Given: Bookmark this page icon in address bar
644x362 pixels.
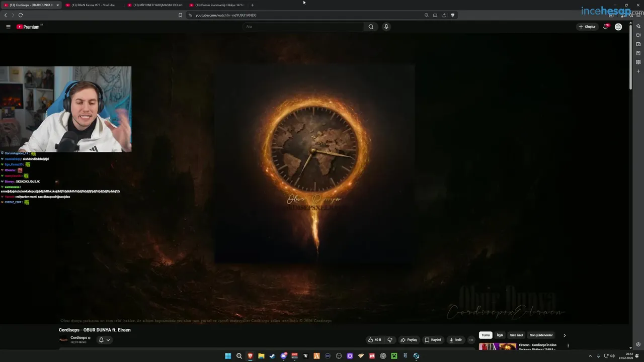Looking at the screenshot, I should point(180,15).
